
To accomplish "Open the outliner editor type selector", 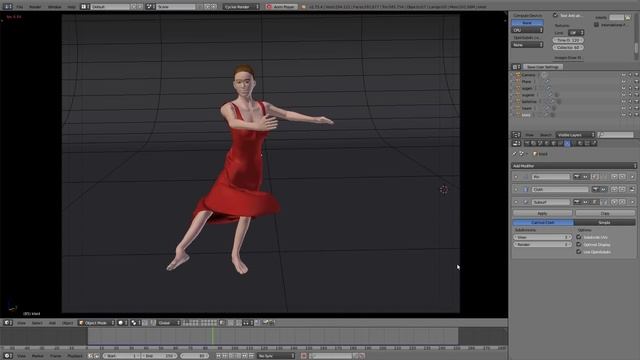I will pos(516,135).
